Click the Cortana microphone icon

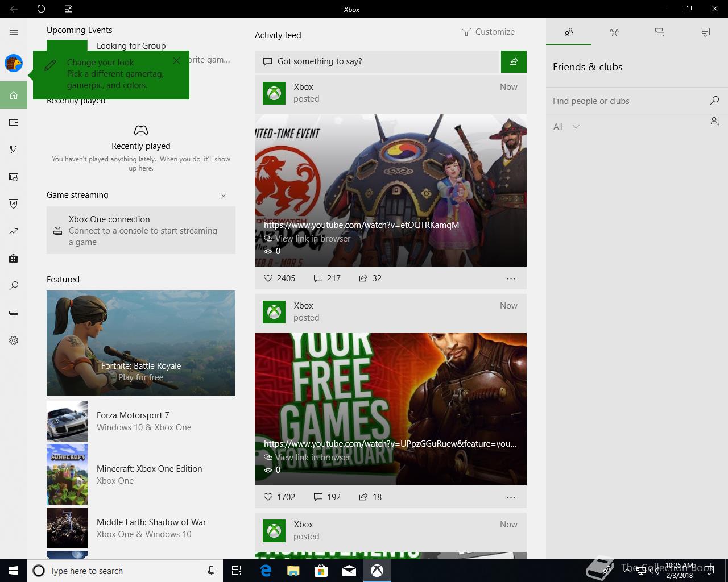(x=211, y=571)
